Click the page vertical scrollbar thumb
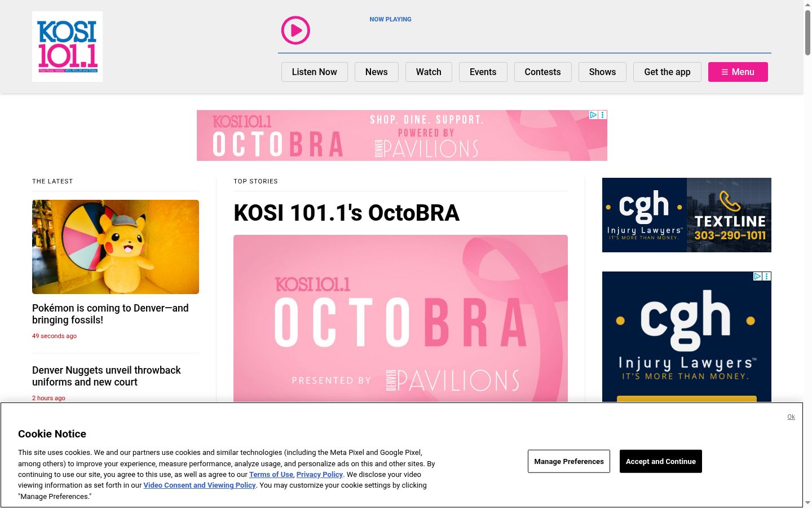 (x=807, y=32)
